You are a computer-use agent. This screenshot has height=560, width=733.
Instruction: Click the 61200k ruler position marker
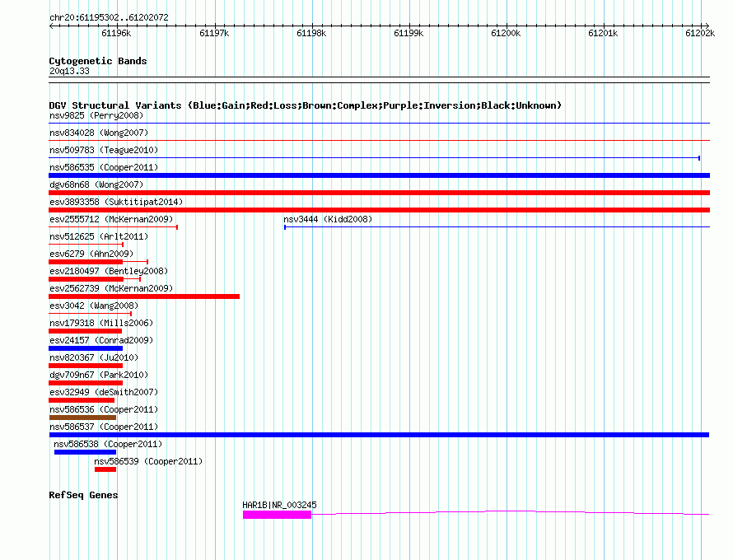pyautogui.click(x=506, y=33)
